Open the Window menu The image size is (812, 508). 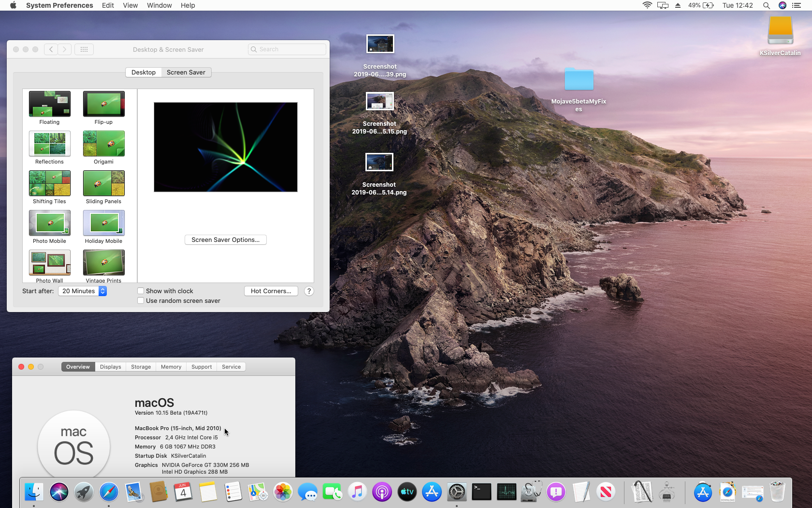(159, 5)
